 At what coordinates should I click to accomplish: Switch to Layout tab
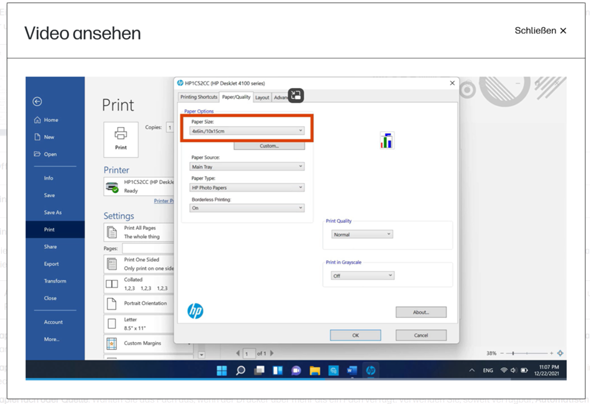pyautogui.click(x=262, y=97)
